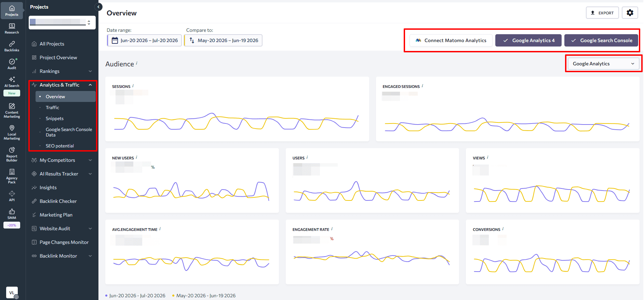Open the Report Builder
The width and height of the screenshot is (644, 300).
click(x=12, y=154)
